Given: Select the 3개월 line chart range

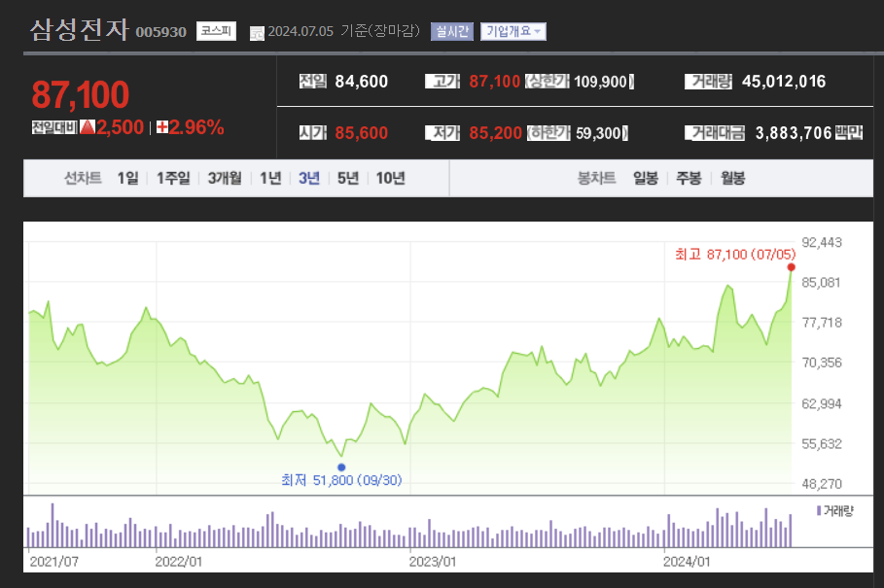Looking at the screenshot, I should point(225,178).
